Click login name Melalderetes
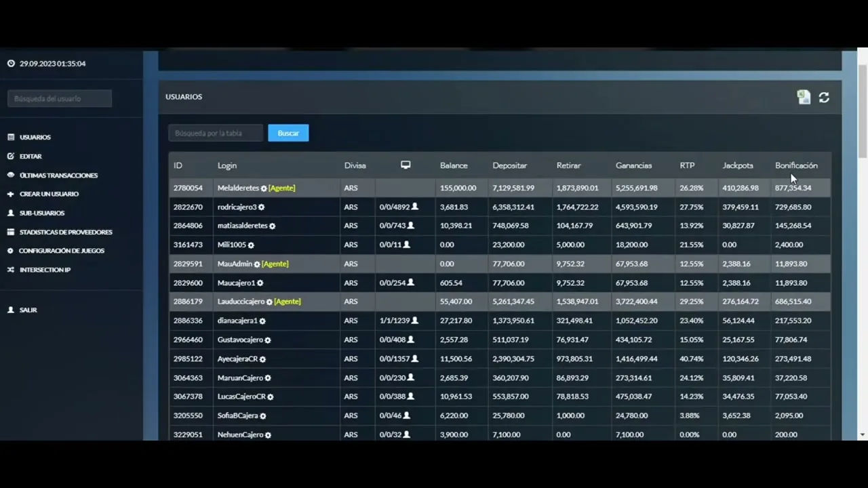The image size is (868, 488). click(x=238, y=188)
